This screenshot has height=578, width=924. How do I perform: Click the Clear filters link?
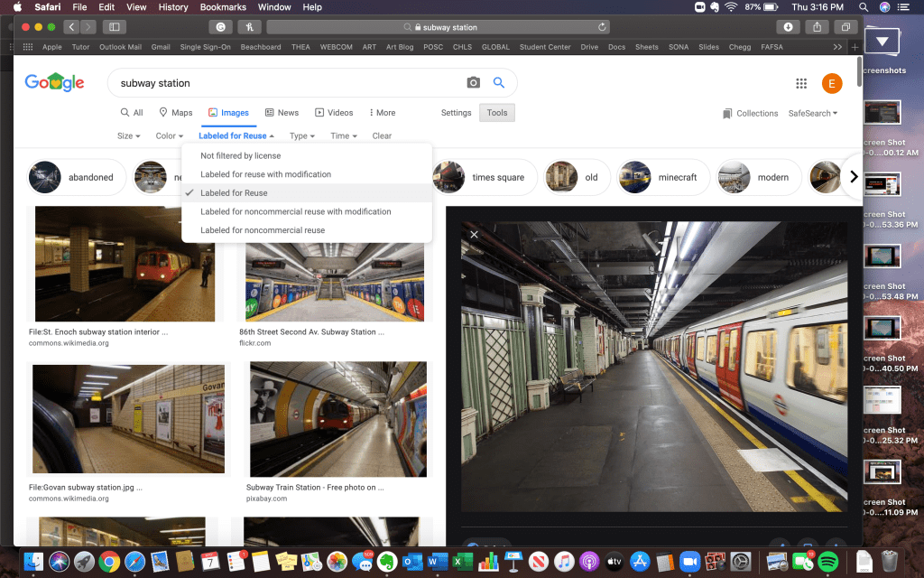click(x=382, y=136)
